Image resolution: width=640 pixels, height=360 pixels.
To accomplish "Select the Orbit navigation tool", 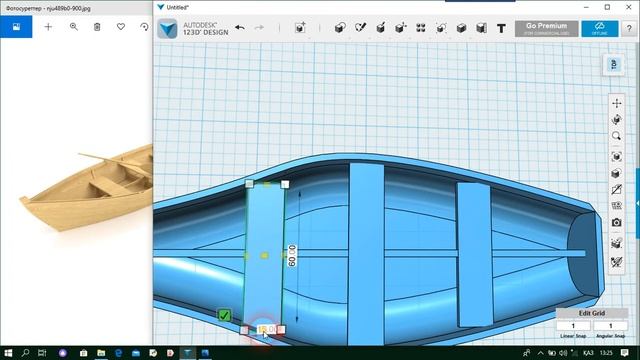I will point(617,120).
